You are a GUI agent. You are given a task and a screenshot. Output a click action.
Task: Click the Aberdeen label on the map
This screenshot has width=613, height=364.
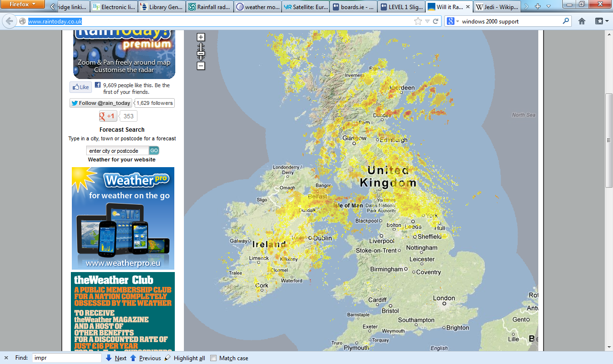pyautogui.click(x=401, y=88)
